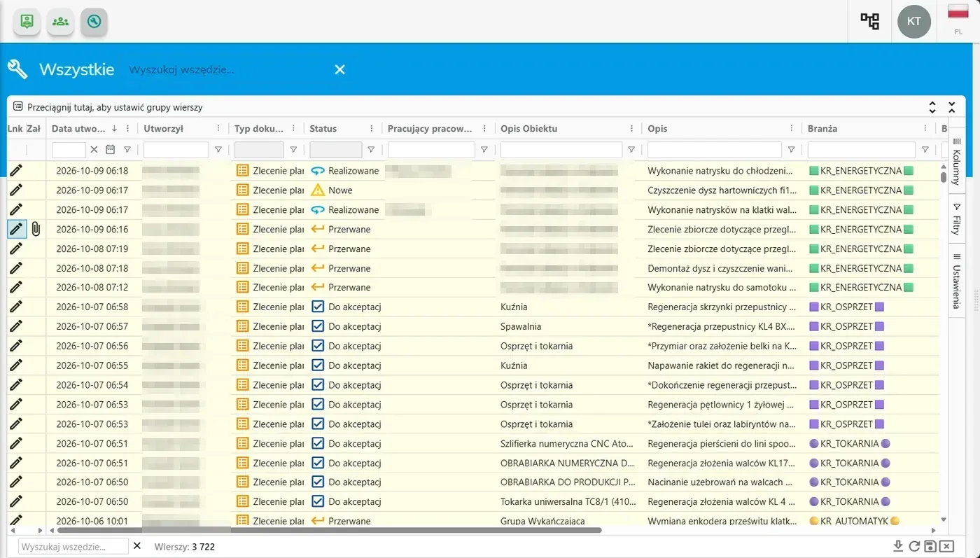
Task: Open the people group module icon
Action: pos(61,22)
